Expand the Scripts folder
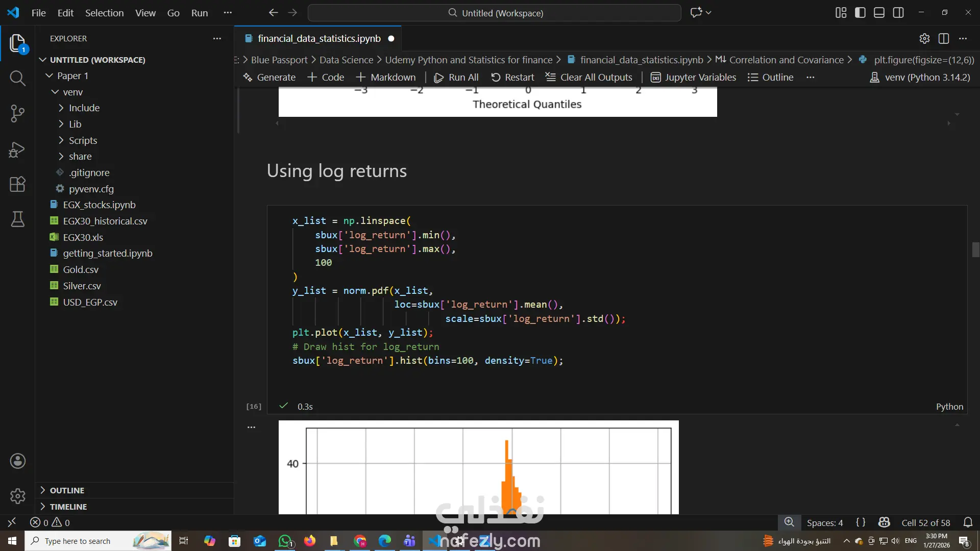Viewport: 980px width, 551px height. pyautogui.click(x=83, y=140)
